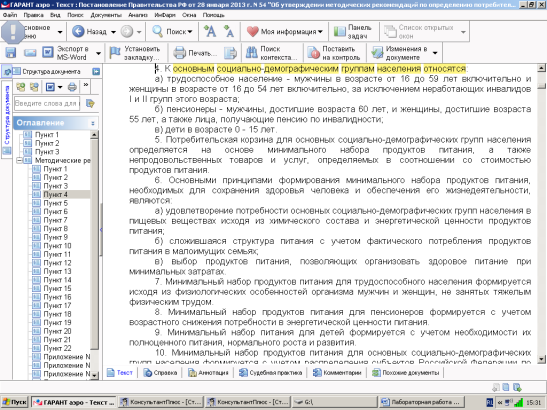The width and height of the screenshot is (547, 410).
Task: Open Моя информация heart icon
Action: (252, 31)
